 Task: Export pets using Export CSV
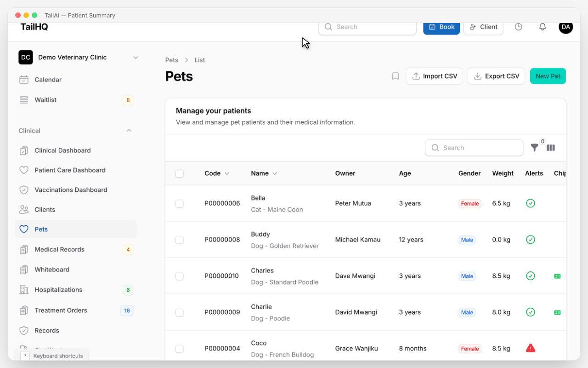tap(496, 76)
